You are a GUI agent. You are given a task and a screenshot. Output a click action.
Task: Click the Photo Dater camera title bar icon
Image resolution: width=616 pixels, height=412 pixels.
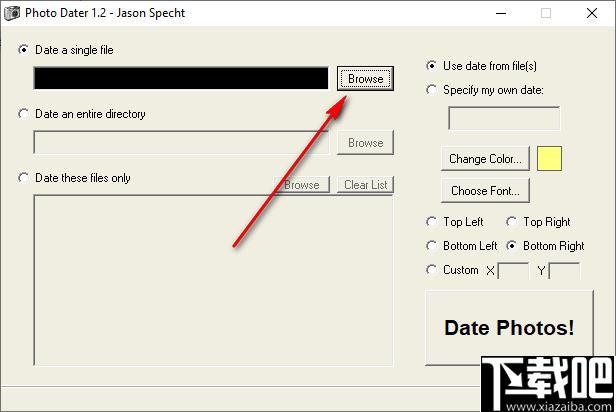tap(12, 13)
